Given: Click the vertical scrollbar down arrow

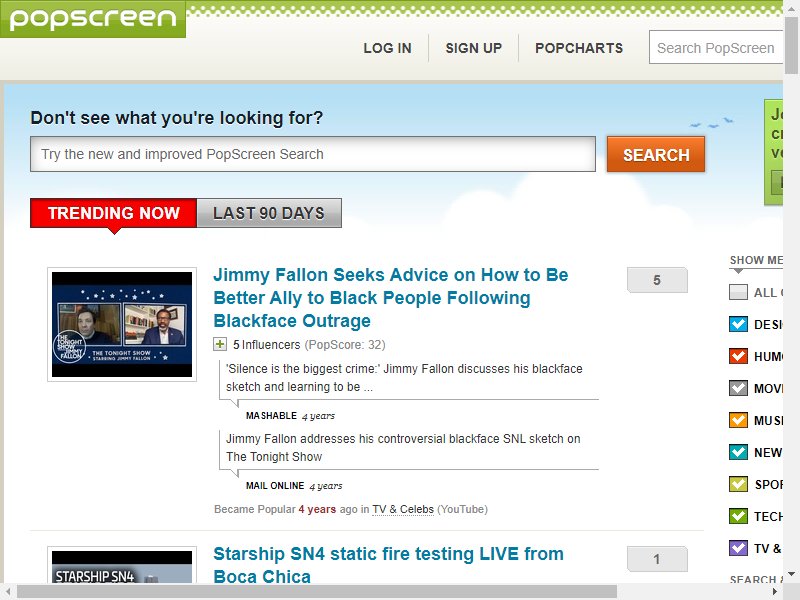Looking at the screenshot, I should point(791,574).
